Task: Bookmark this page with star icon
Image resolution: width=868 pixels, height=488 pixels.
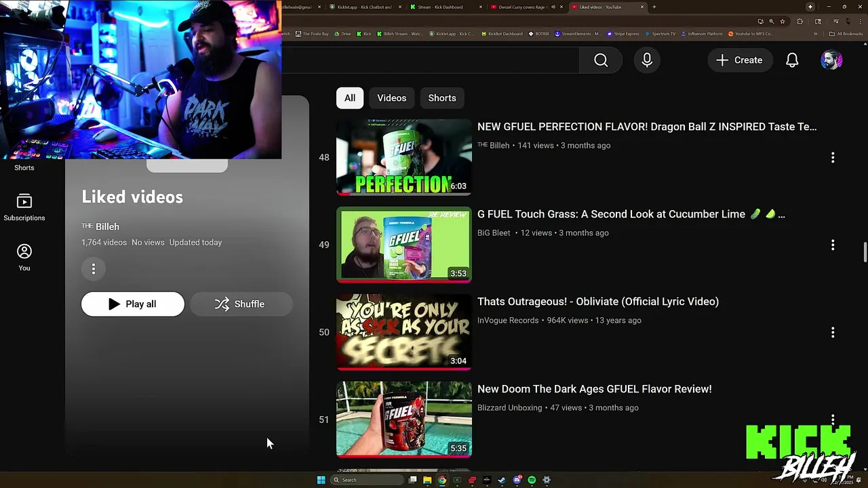Action: tap(782, 21)
